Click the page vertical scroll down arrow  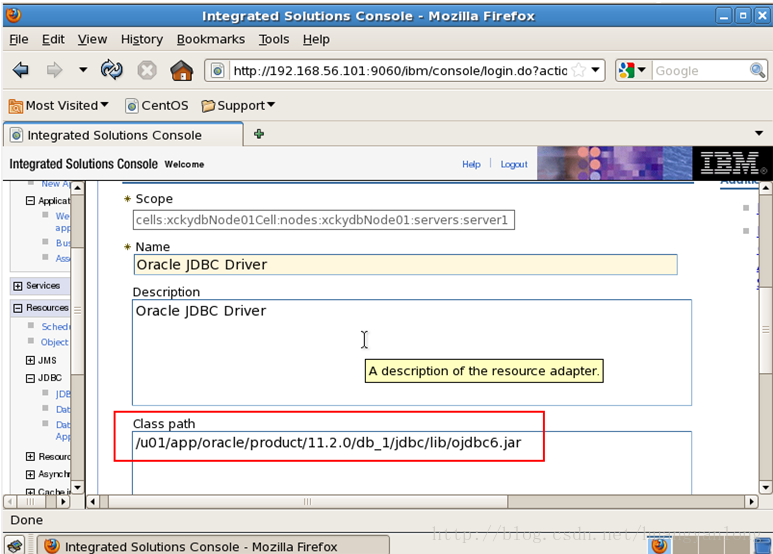click(x=765, y=488)
